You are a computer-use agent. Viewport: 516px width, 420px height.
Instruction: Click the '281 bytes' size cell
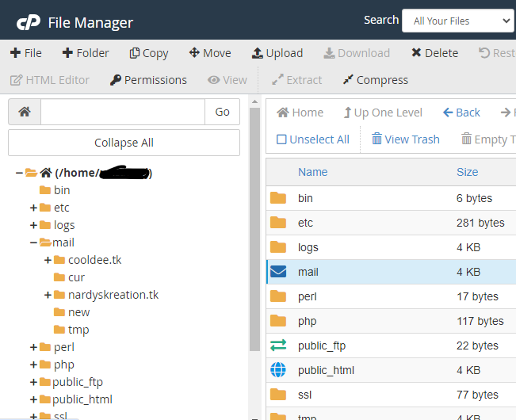click(x=480, y=223)
